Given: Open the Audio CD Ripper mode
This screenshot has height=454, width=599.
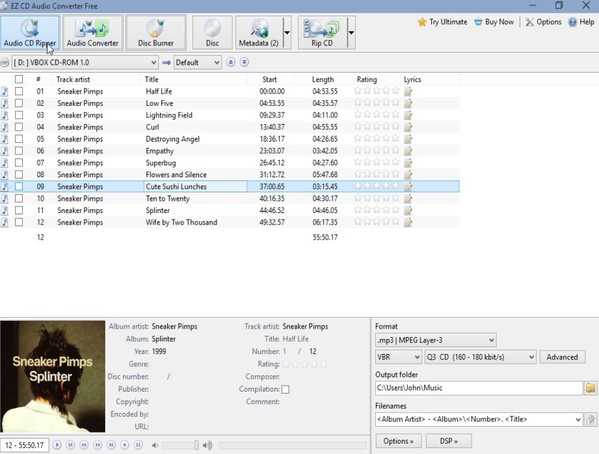Looking at the screenshot, I should click(30, 33).
